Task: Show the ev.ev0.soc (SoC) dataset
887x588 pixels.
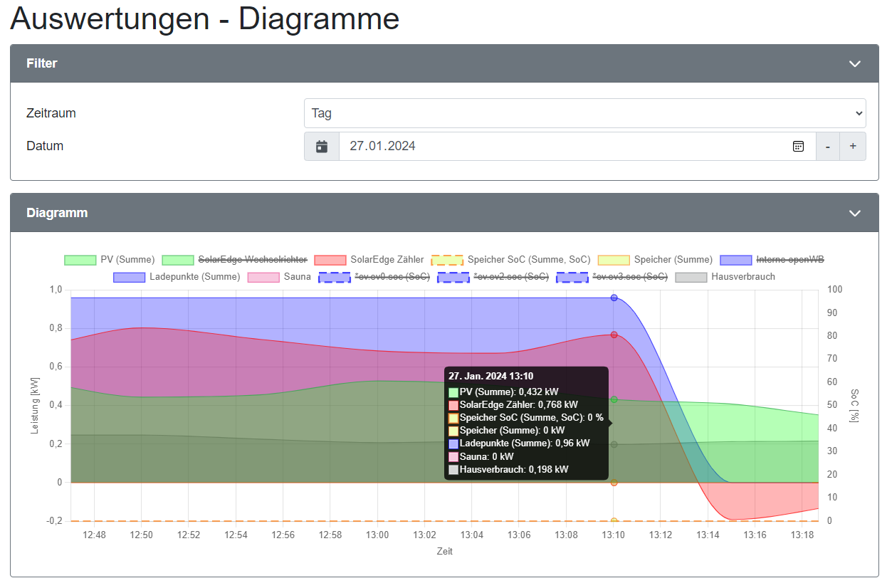Action: tap(374, 277)
